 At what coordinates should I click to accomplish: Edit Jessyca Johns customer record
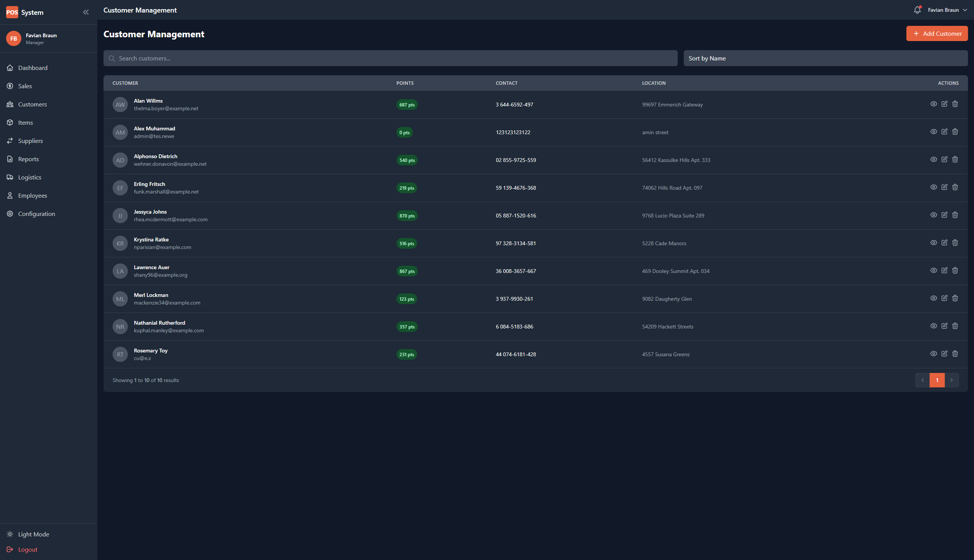pos(944,215)
